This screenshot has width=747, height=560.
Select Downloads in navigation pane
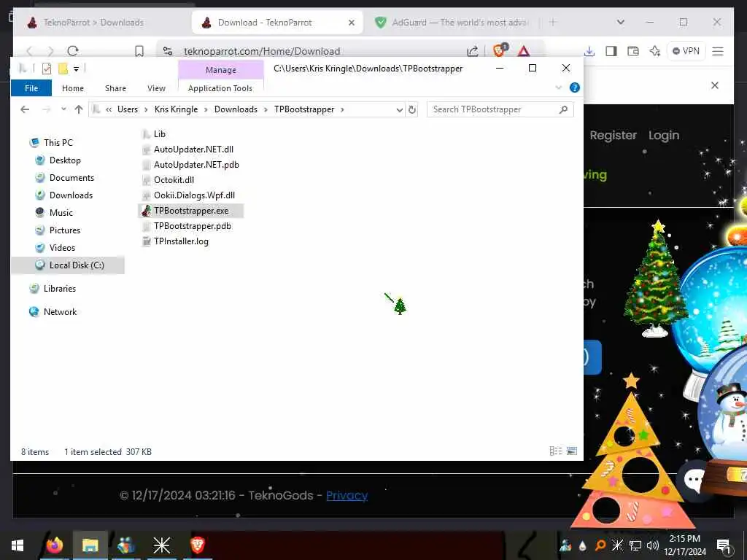click(x=71, y=195)
